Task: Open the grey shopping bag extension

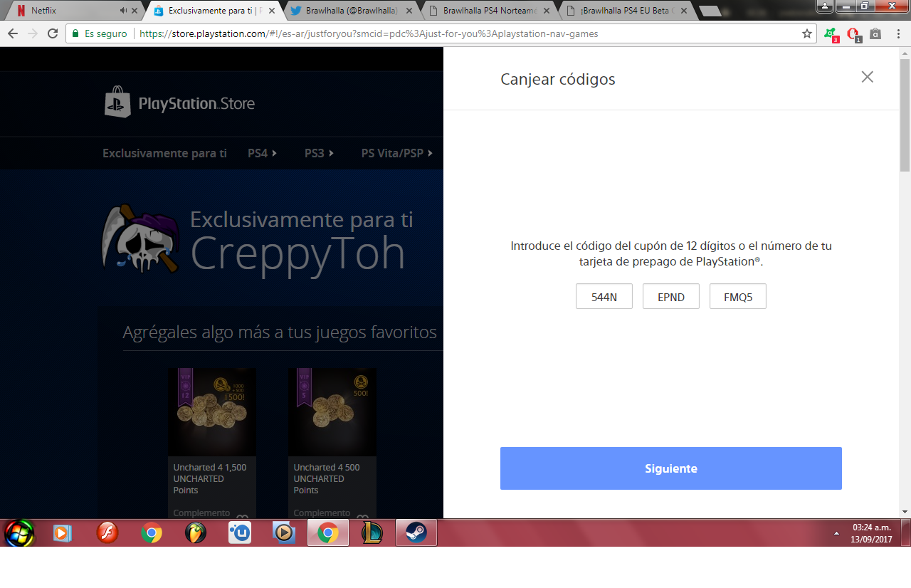Action: click(875, 33)
